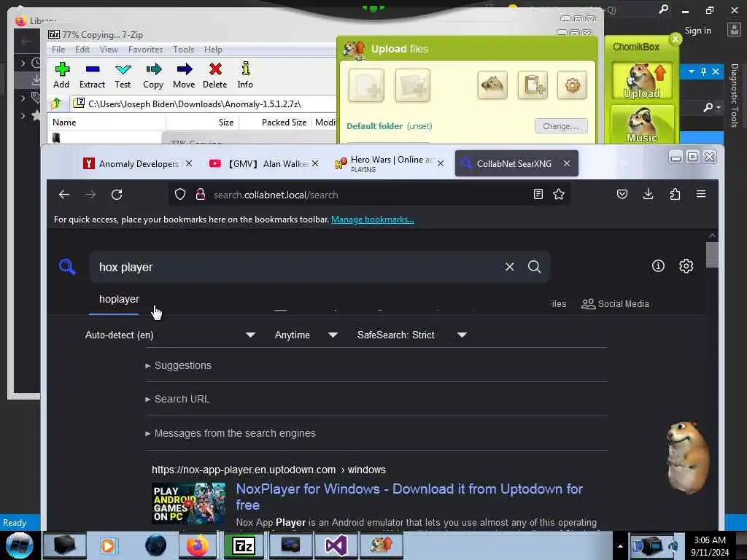Open Help menu in 7-Zip

[213, 50]
